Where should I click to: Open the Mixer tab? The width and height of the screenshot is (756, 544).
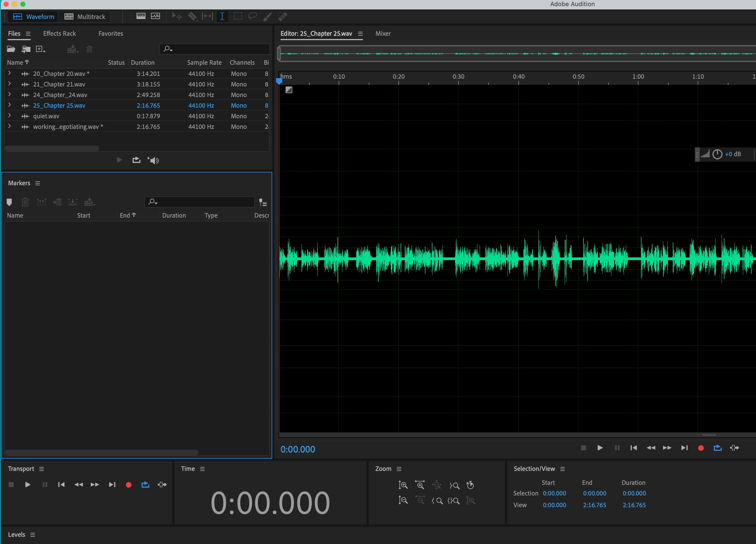pyautogui.click(x=383, y=34)
